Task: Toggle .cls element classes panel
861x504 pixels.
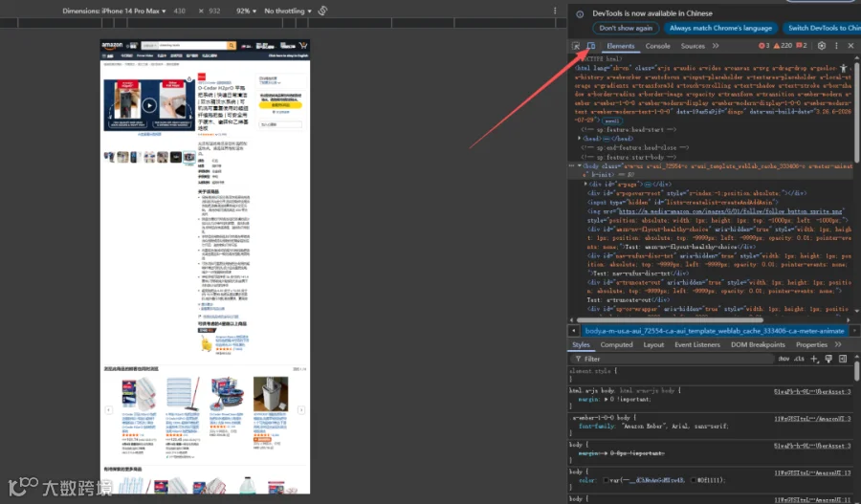Action: point(799,359)
